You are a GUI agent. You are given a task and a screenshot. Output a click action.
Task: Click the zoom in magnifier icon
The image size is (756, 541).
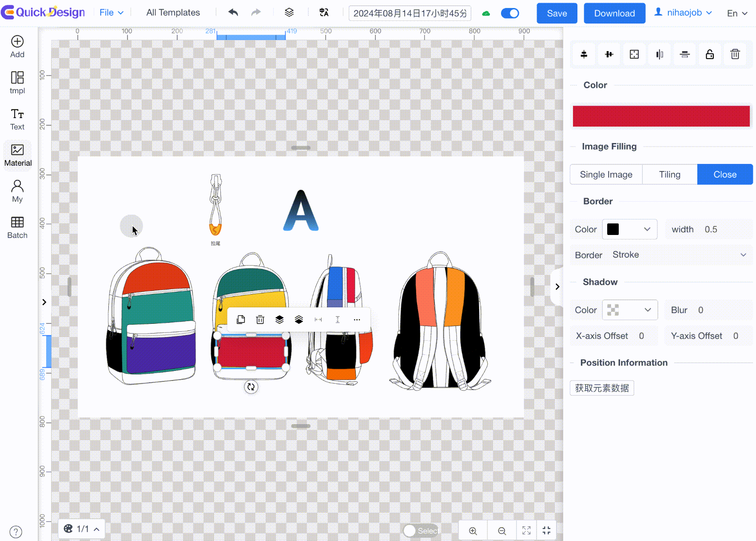pos(473,531)
